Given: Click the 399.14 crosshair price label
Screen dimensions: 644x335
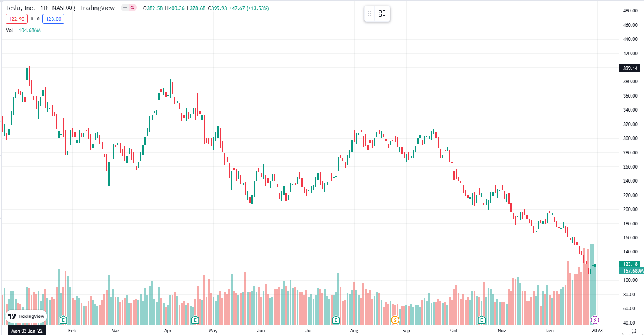Looking at the screenshot, I should pyautogui.click(x=630, y=68).
